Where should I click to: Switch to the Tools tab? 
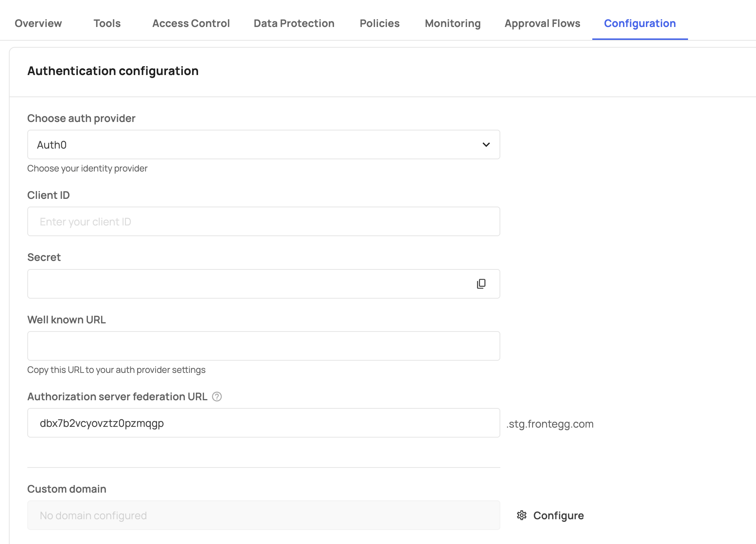[107, 23]
